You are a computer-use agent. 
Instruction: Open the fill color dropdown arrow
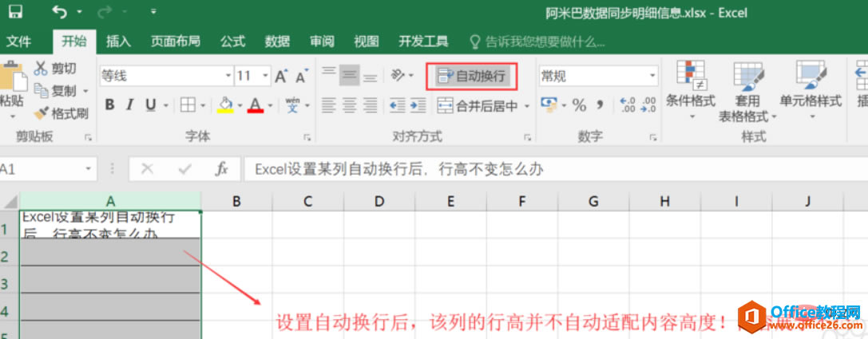(240, 105)
